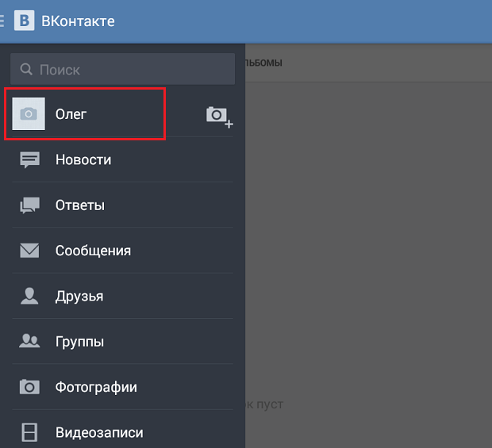Click the Новости news icon
The height and width of the screenshot is (448, 492).
point(30,159)
